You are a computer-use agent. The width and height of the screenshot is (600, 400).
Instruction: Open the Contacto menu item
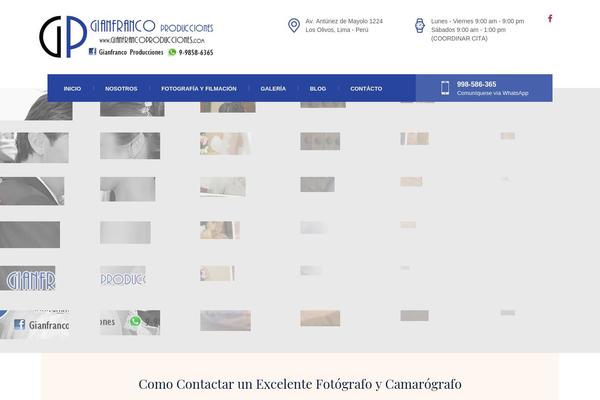[x=366, y=88]
